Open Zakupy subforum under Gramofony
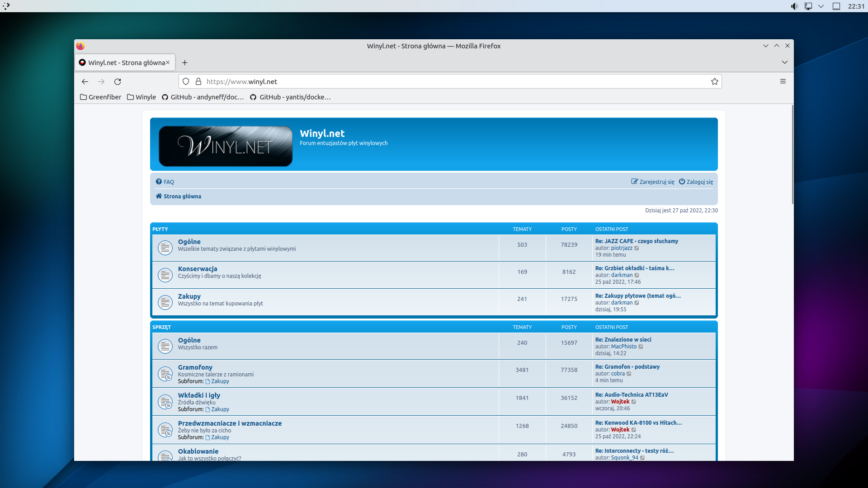Image resolution: width=868 pixels, height=488 pixels. pyautogui.click(x=217, y=381)
